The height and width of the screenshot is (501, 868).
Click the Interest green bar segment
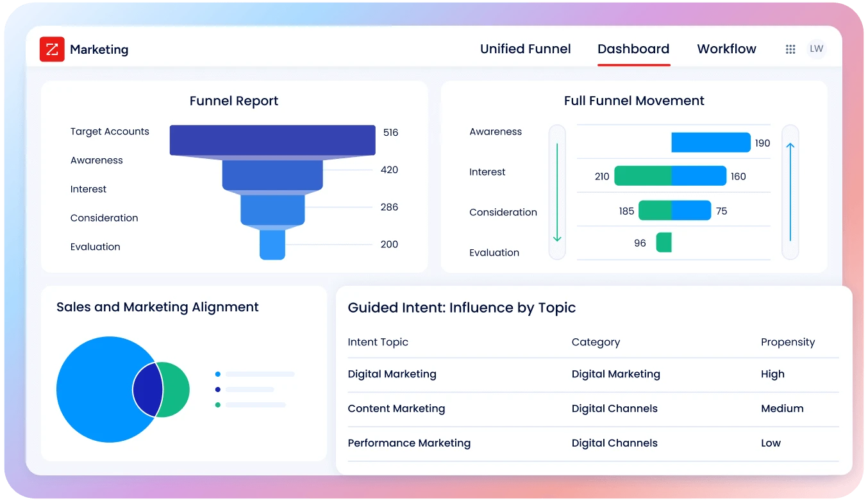(x=642, y=176)
